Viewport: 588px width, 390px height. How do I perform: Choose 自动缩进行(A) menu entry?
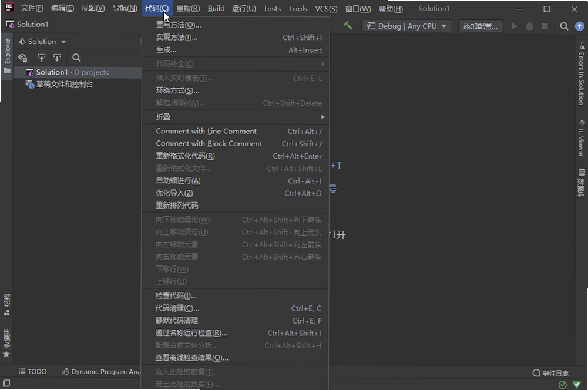(236, 181)
